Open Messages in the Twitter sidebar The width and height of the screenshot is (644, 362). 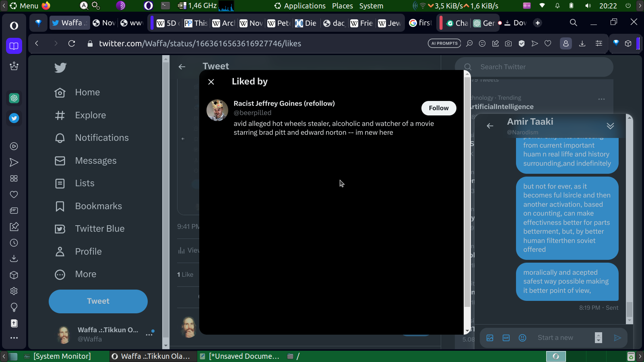[85, 161]
